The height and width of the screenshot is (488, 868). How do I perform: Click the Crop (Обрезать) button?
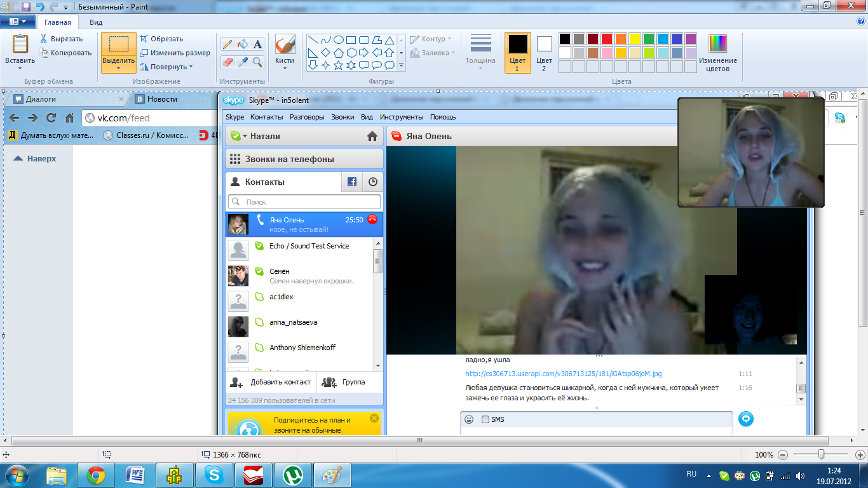[x=161, y=39]
